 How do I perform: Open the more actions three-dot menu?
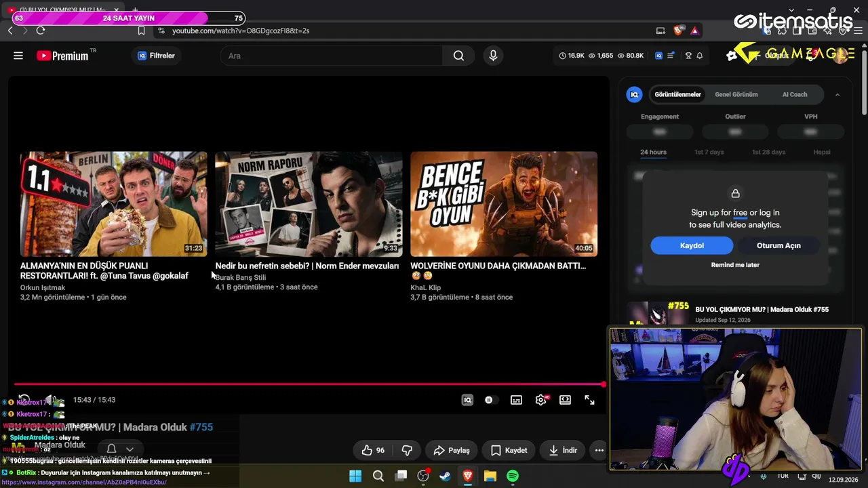599,450
